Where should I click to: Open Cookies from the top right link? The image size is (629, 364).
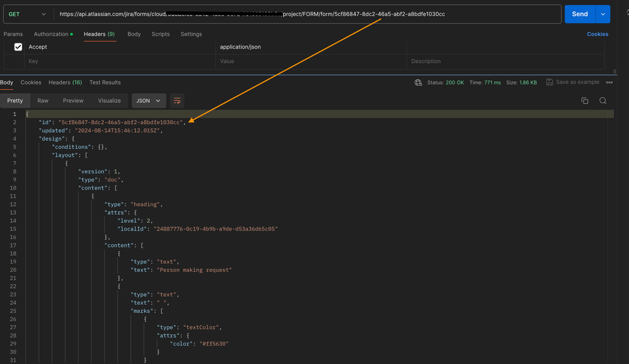click(x=597, y=34)
